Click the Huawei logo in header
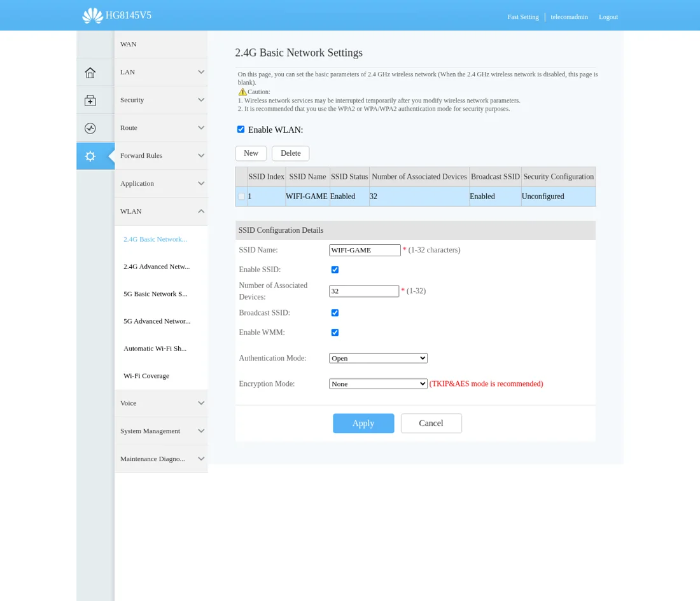Image resolution: width=700 pixels, height=601 pixels. [x=92, y=16]
